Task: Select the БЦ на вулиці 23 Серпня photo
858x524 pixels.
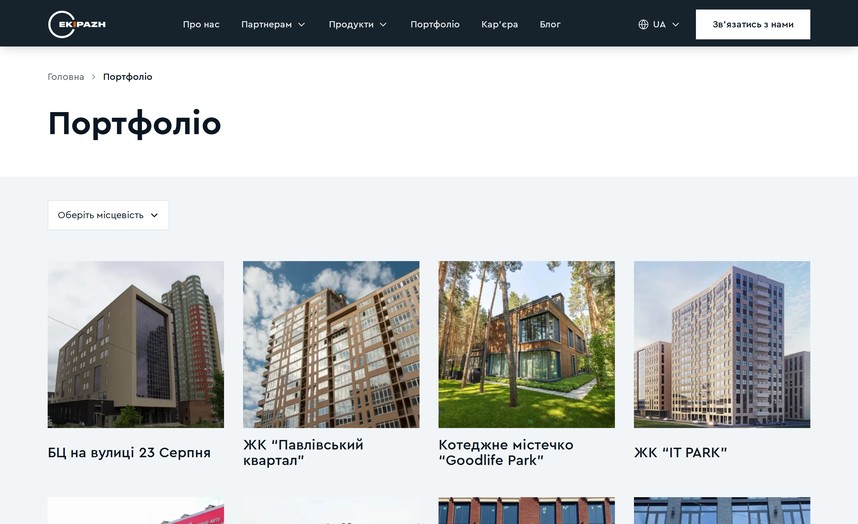Action: point(136,345)
